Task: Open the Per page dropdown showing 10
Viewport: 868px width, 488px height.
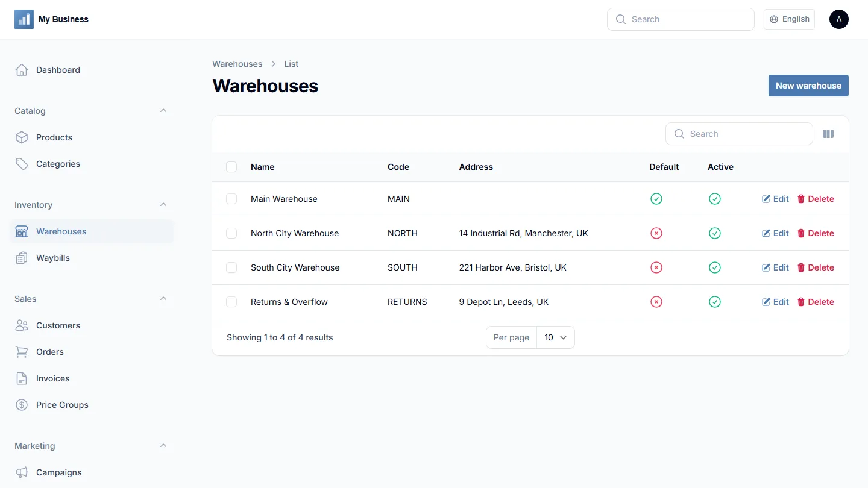Action: [556, 337]
